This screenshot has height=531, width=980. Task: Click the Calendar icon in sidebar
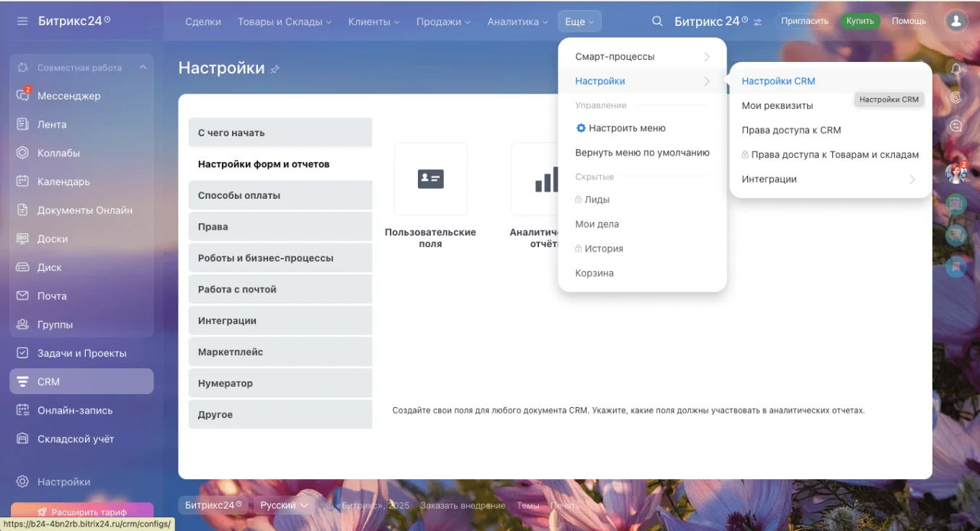click(x=22, y=182)
